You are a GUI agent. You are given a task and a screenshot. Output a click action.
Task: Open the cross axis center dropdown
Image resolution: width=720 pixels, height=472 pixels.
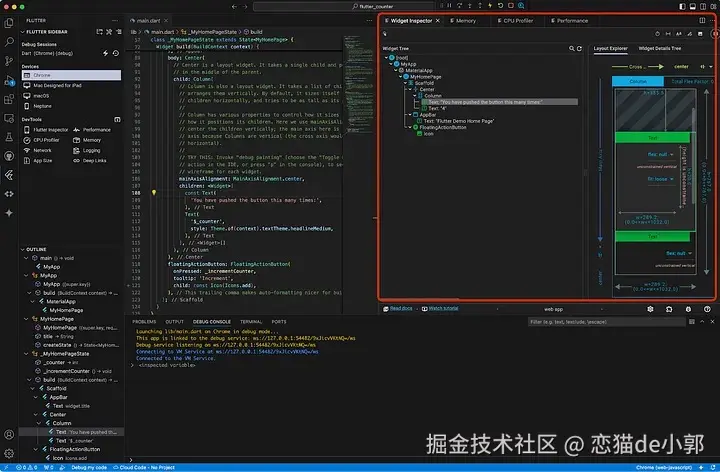(x=692, y=67)
